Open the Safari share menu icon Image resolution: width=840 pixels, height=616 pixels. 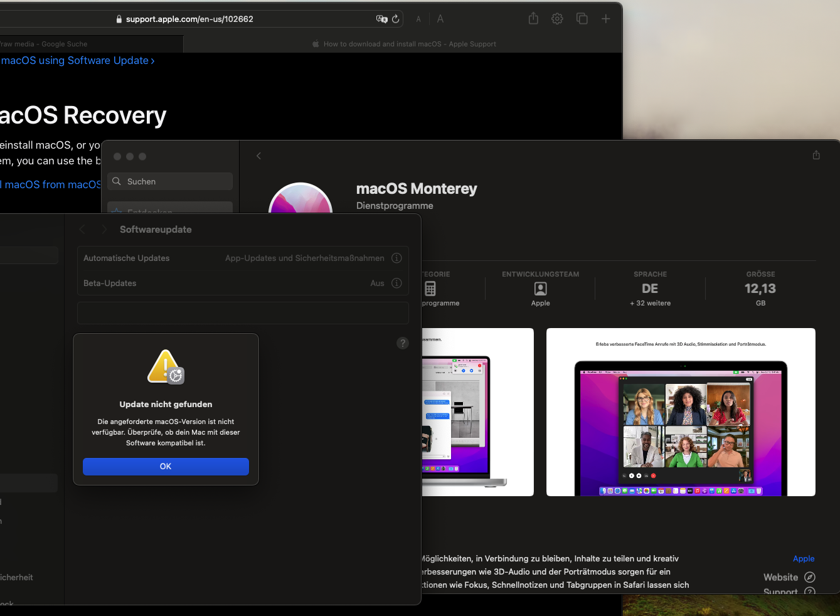click(x=533, y=19)
